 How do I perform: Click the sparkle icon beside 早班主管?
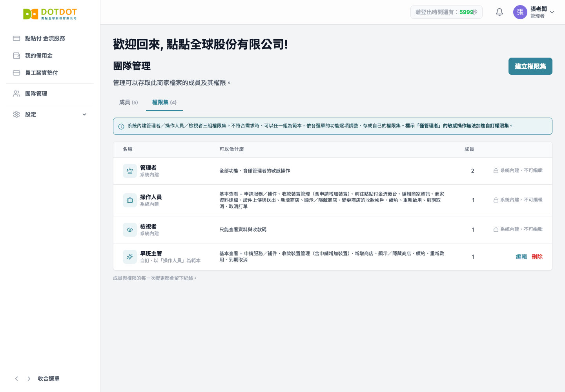[x=130, y=257]
